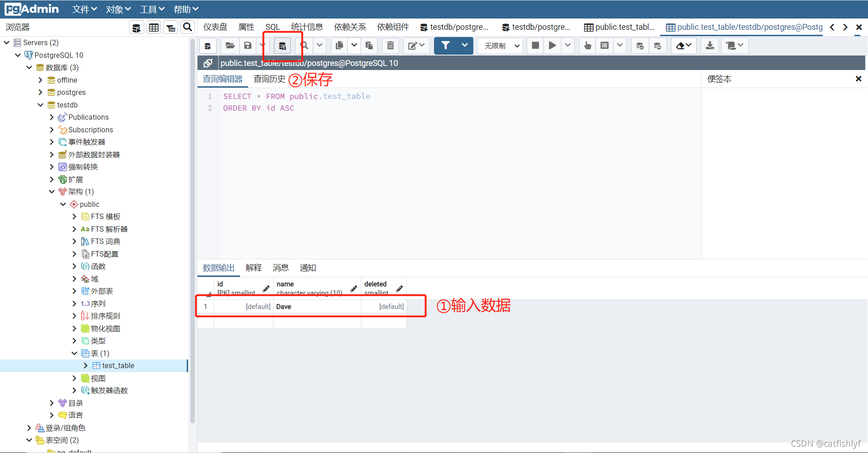
Task: Expand the offline database node
Action: coord(41,80)
